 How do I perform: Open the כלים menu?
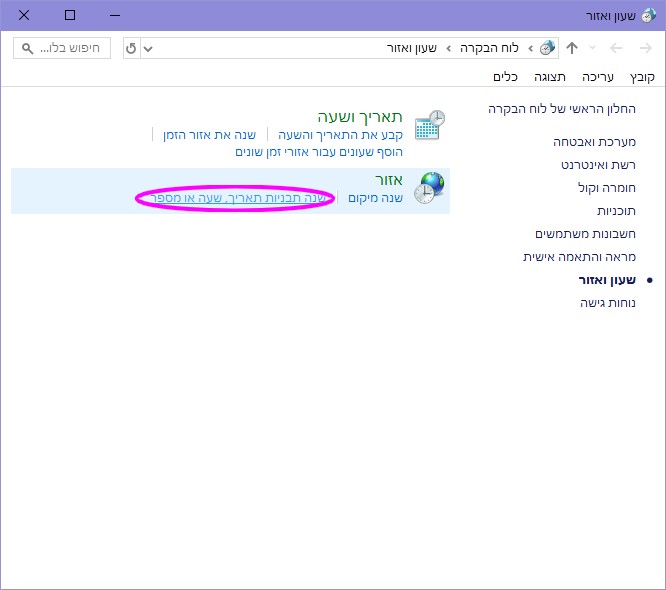(x=505, y=77)
